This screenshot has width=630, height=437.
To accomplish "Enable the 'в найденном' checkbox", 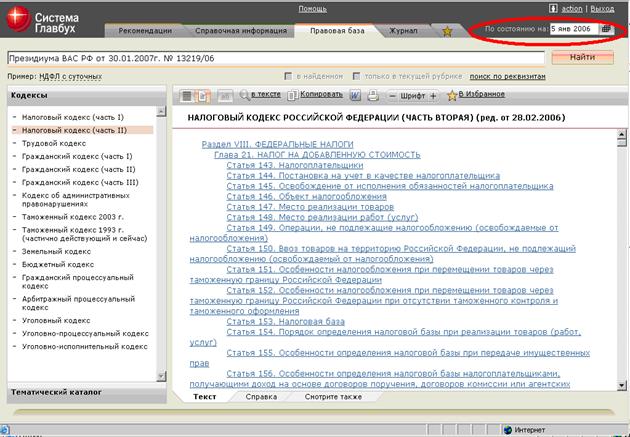I will pos(288,76).
